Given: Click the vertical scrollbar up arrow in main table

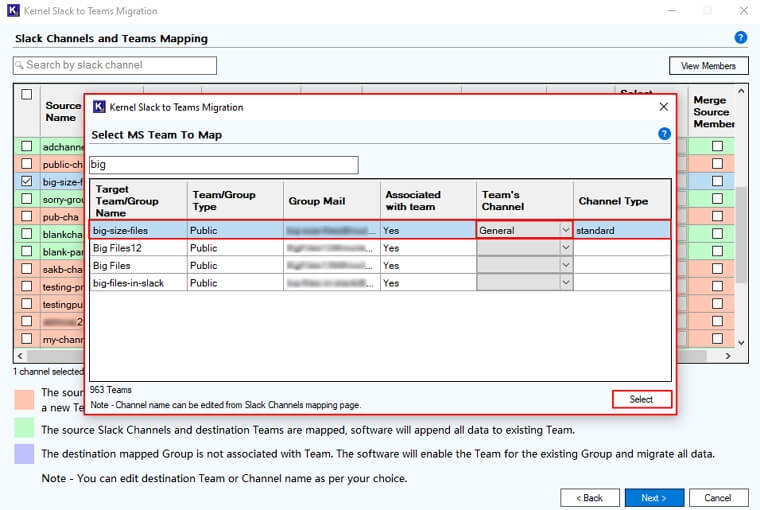Looking at the screenshot, I should (x=741, y=91).
